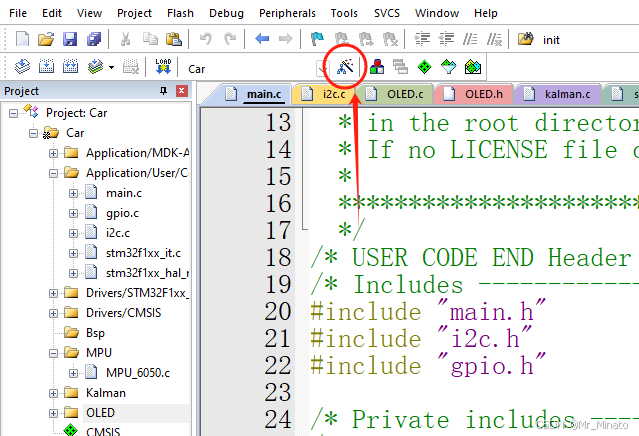Open the Window menu

[x=437, y=13]
